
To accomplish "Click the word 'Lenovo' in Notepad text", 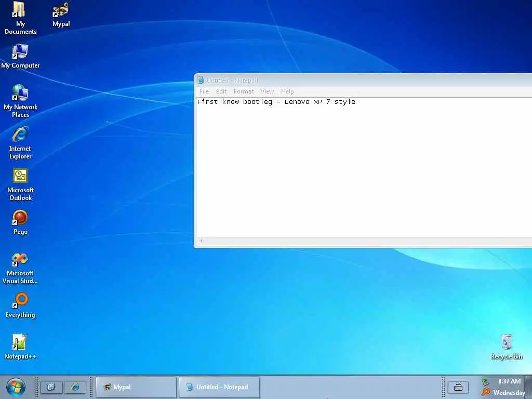I will coord(297,102).
